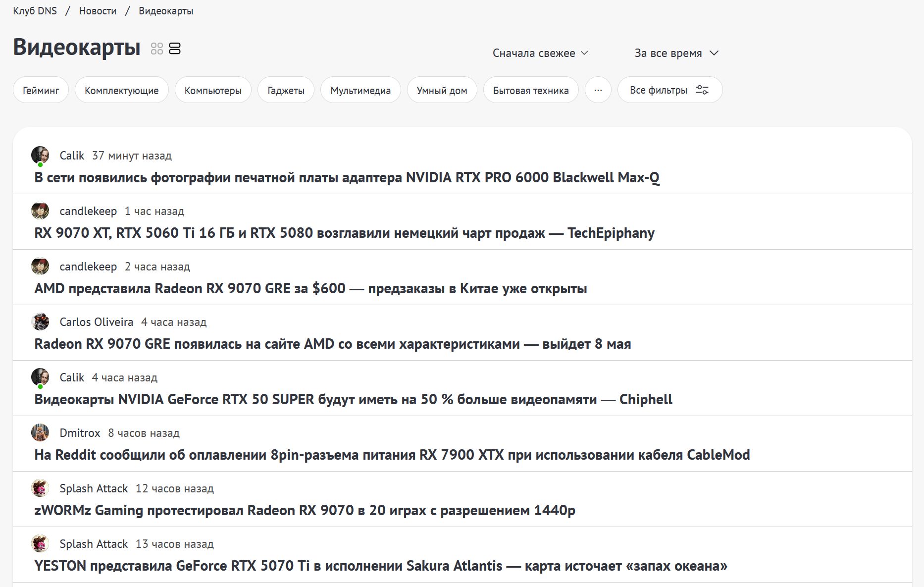Image resolution: width=924 pixels, height=587 pixels.
Task: Open Splash Attack profile name on the 12 часов post
Action: pyautogui.click(x=94, y=488)
